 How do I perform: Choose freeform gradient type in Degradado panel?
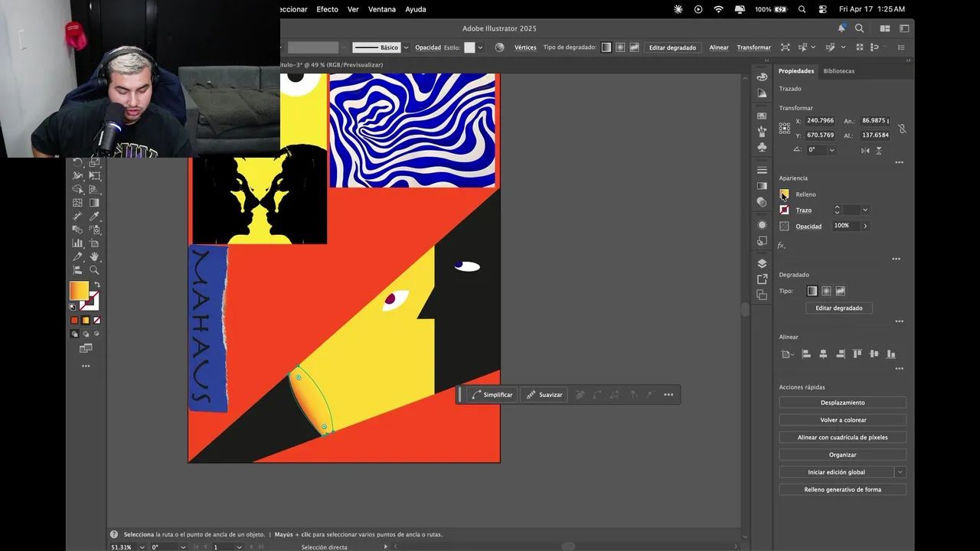pos(840,291)
